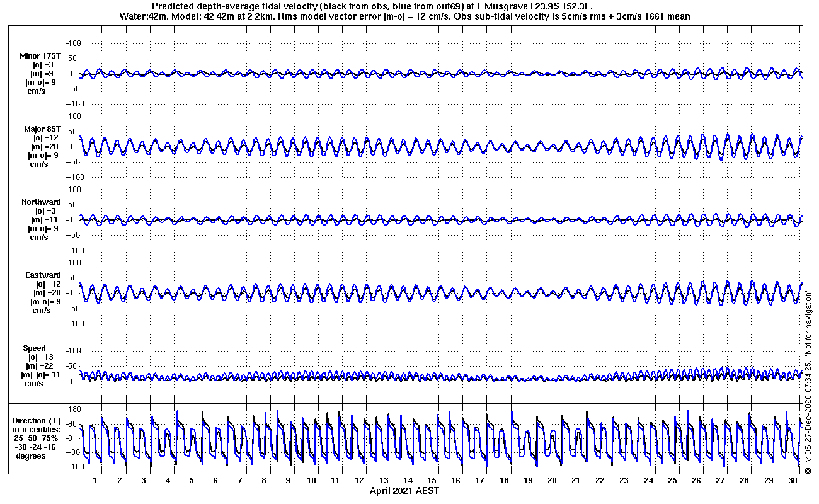Screen dimensions: 819x504
Task: Click day 18 on the date axis
Action: point(505,480)
